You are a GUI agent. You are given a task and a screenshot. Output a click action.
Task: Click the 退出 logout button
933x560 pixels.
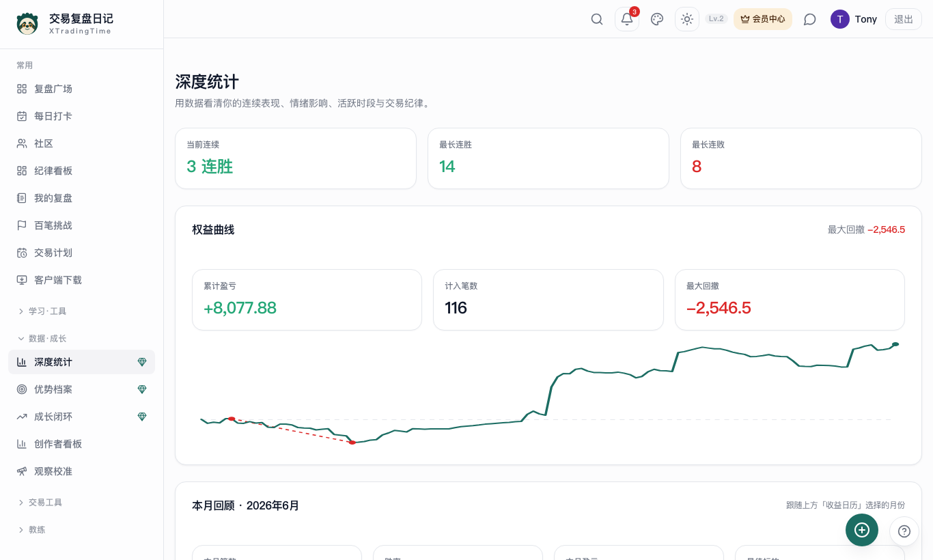pyautogui.click(x=904, y=19)
